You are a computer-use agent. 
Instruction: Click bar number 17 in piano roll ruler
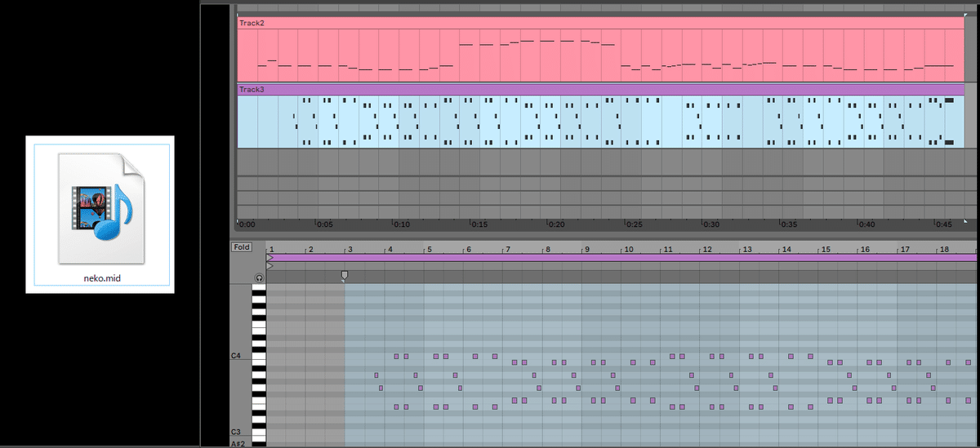(x=905, y=248)
